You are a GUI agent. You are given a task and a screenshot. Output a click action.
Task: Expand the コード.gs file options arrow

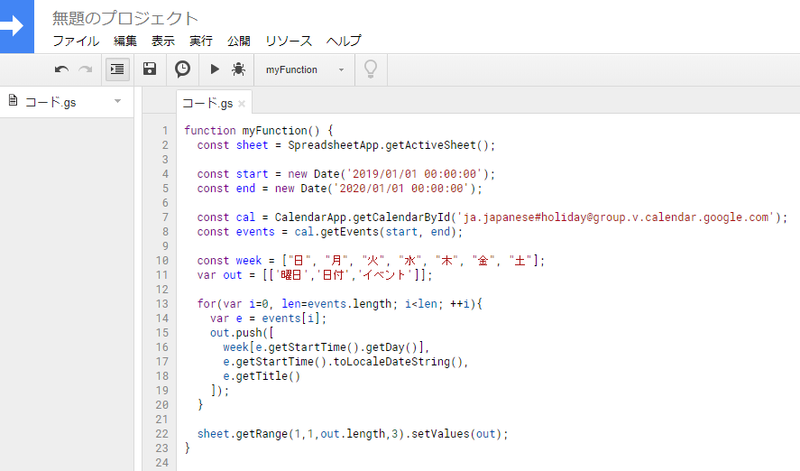pyautogui.click(x=118, y=101)
